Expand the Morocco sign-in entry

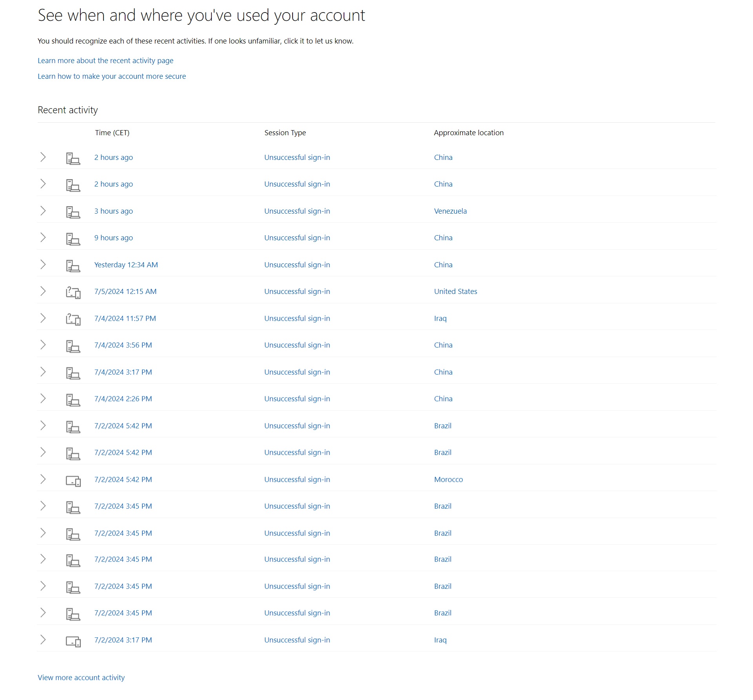tap(43, 479)
